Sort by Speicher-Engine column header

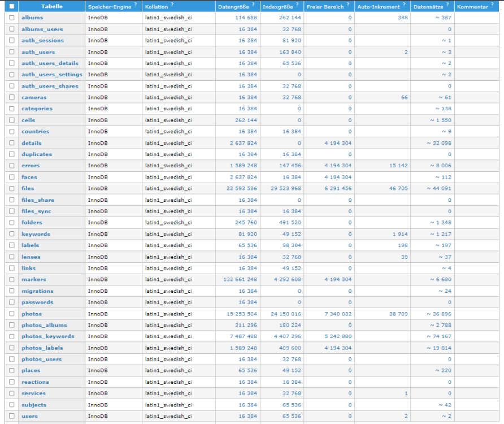pyautogui.click(x=110, y=7)
